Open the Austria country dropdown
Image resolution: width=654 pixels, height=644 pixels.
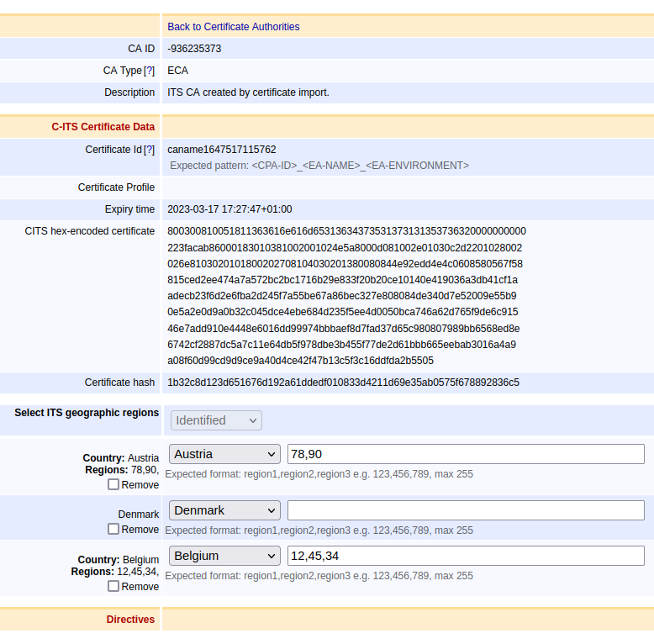point(224,454)
